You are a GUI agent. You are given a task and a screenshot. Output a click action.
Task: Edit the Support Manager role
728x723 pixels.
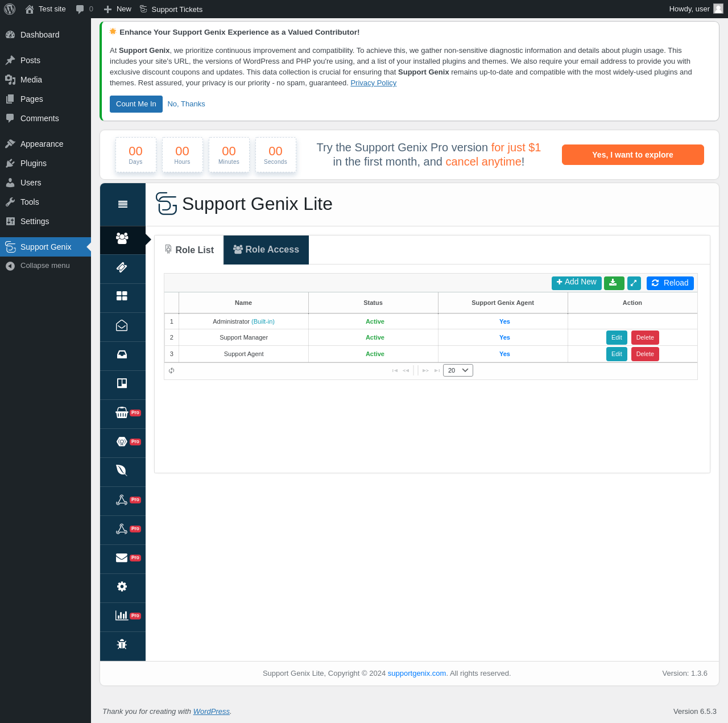click(617, 338)
